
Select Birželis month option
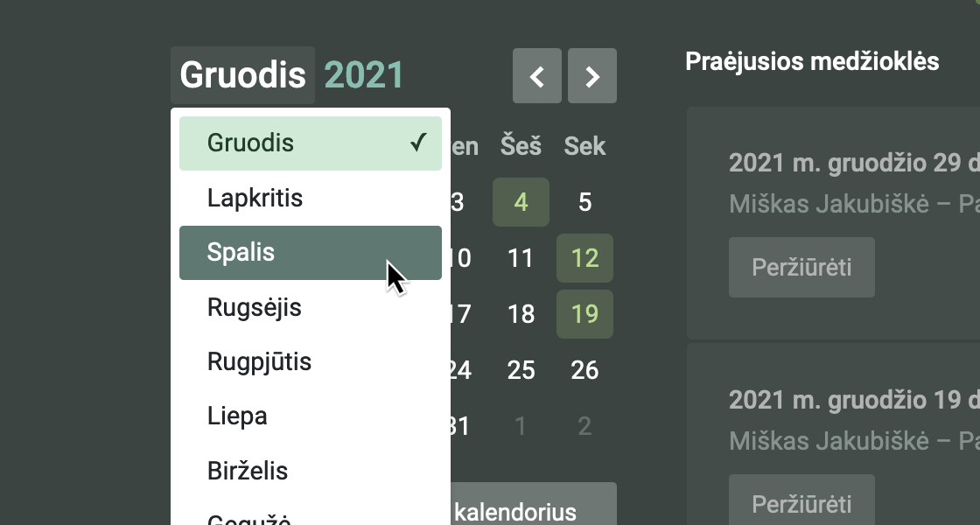[310, 472]
